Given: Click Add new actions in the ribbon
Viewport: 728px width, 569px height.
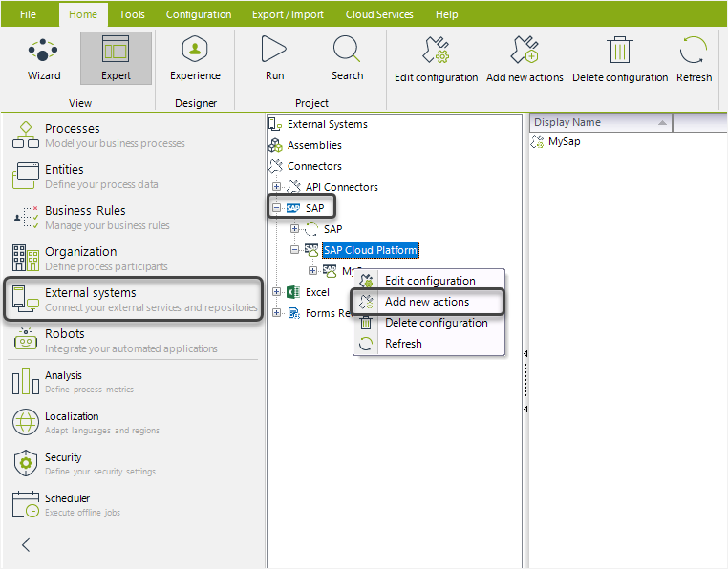Looking at the screenshot, I should coord(525,59).
